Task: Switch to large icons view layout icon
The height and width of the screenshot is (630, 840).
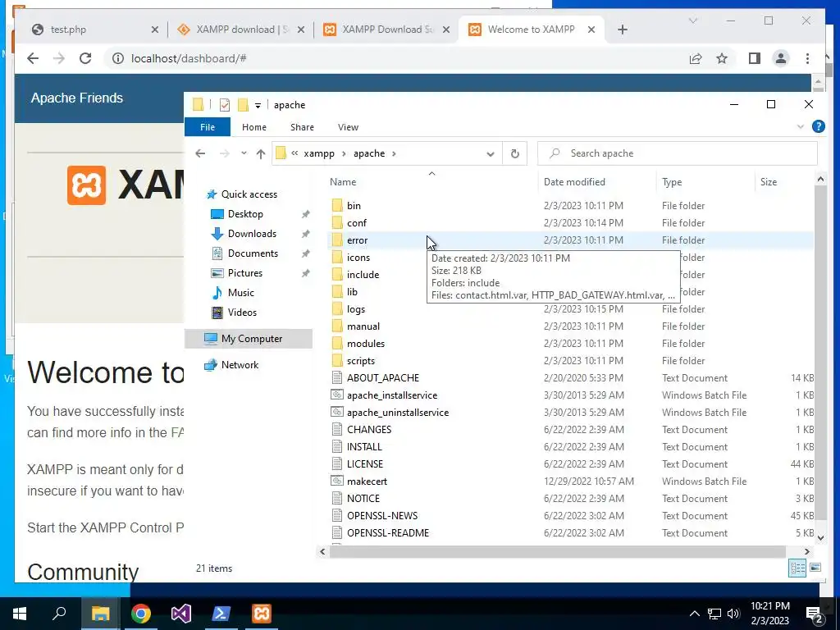Action: click(x=815, y=568)
